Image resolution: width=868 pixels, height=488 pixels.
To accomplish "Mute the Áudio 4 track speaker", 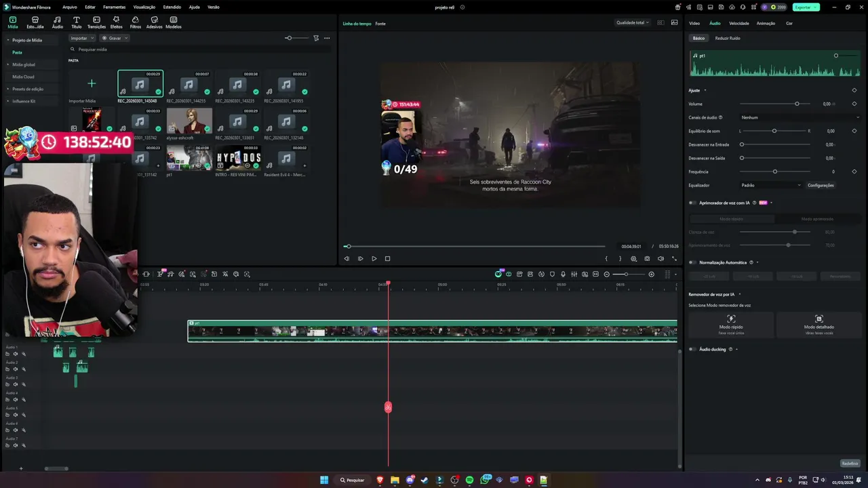I will point(15,399).
